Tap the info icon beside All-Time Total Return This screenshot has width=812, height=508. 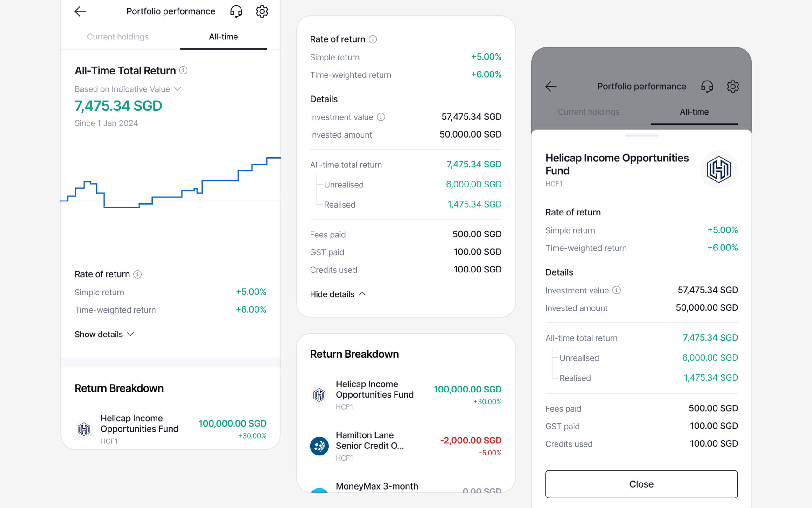click(183, 71)
